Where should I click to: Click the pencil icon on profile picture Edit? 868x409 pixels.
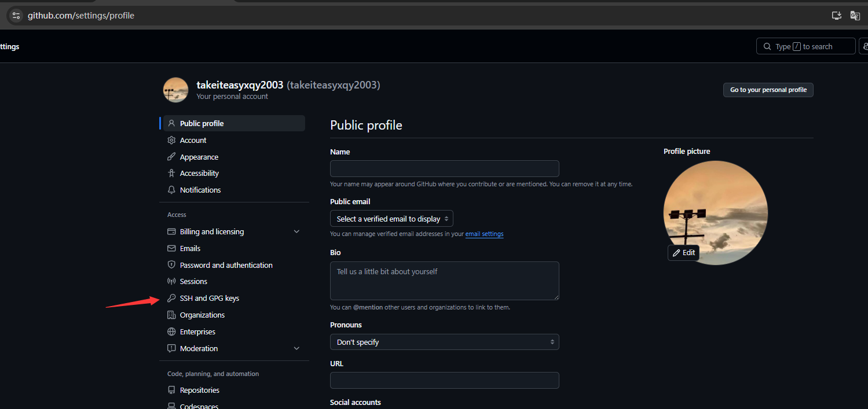676,253
